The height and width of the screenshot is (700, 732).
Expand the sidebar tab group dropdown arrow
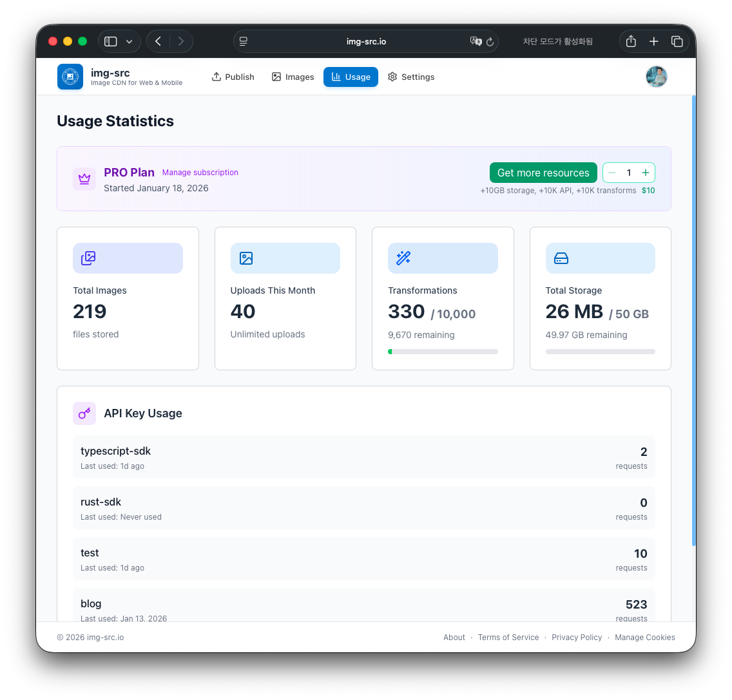(x=130, y=41)
